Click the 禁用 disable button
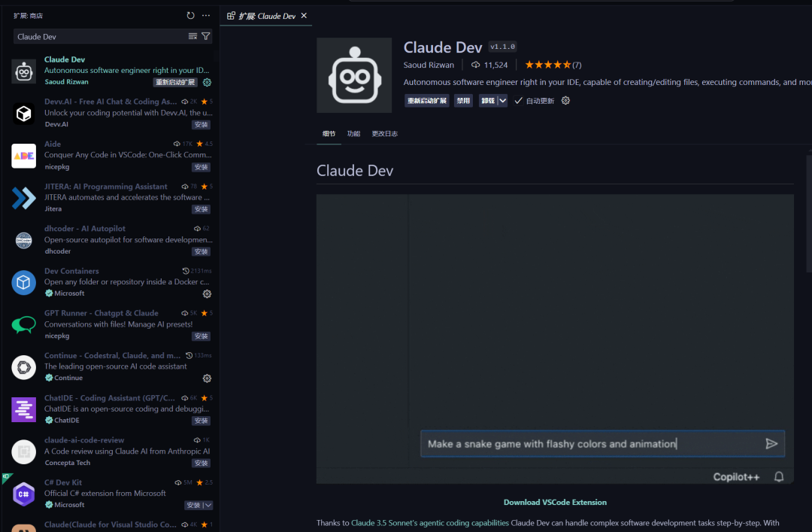This screenshot has width=812, height=532. point(463,101)
